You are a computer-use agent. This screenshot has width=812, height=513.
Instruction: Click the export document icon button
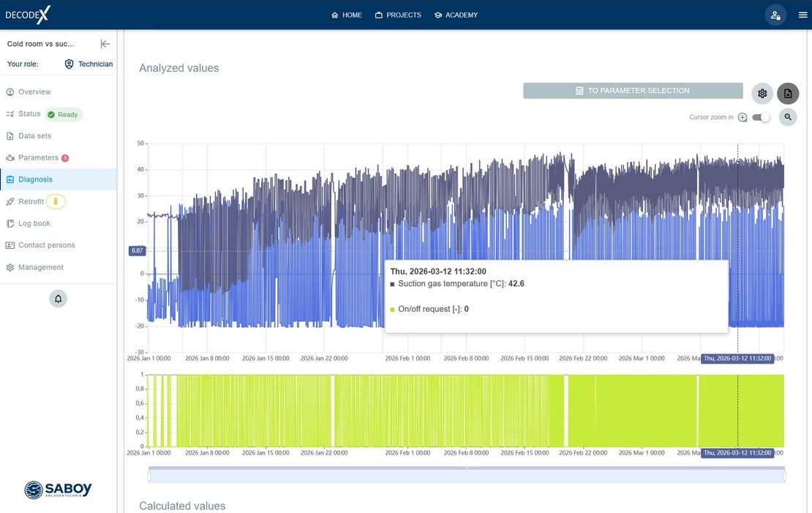(x=788, y=94)
